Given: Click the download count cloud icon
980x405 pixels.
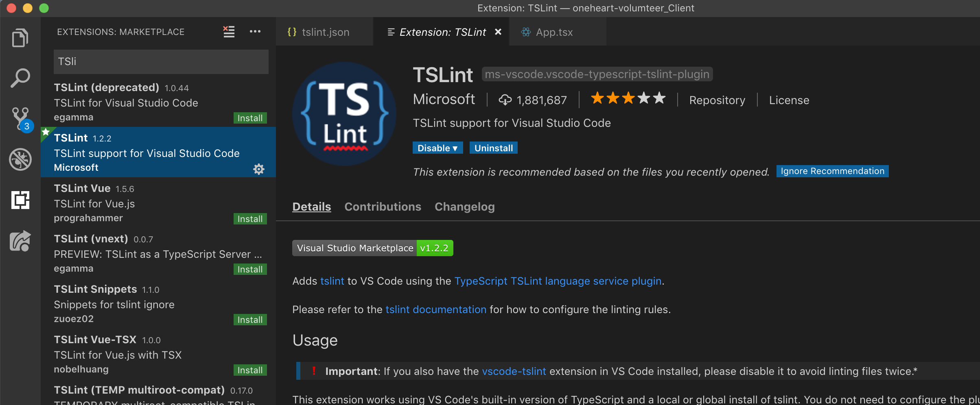Looking at the screenshot, I should click(505, 100).
